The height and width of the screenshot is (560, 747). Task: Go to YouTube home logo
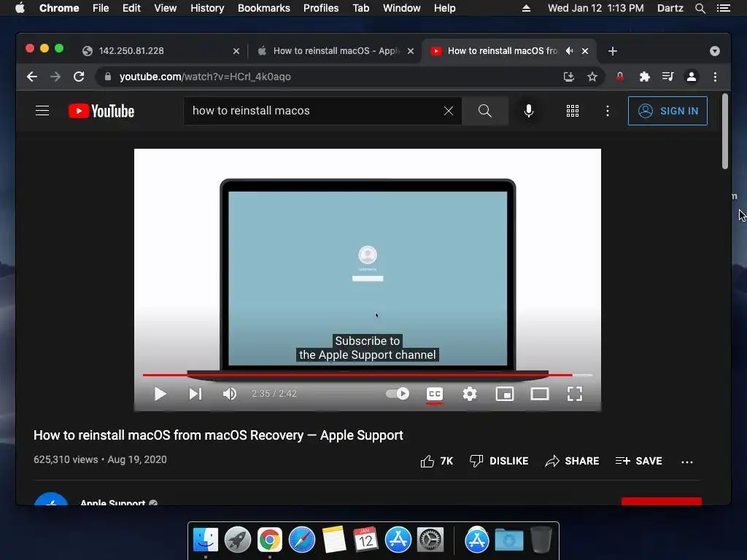[101, 111]
